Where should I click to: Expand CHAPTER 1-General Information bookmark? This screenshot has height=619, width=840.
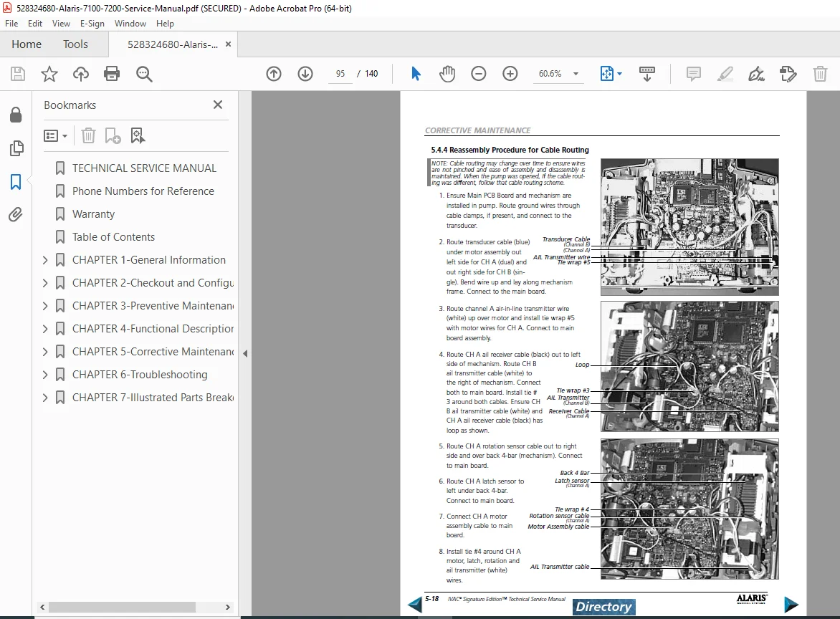click(45, 260)
